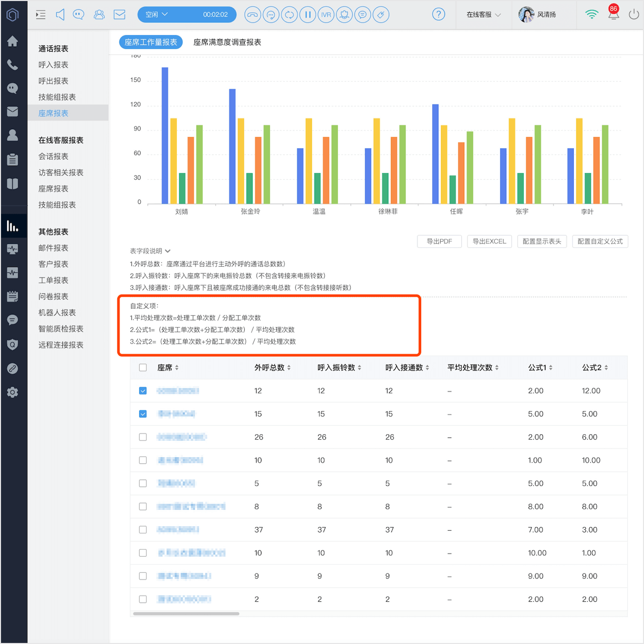
Task: Click the 配置显示表头 button
Action: pyautogui.click(x=542, y=241)
